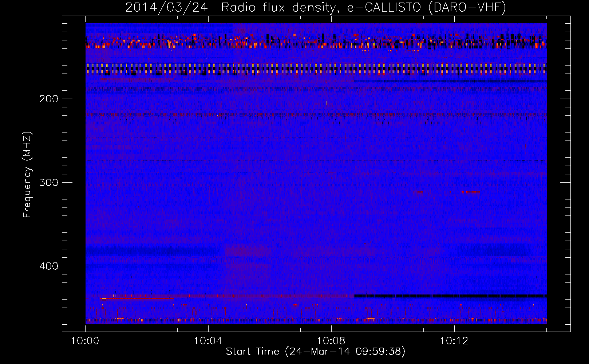Click the 300 frequency tick label

click(49, 182)
